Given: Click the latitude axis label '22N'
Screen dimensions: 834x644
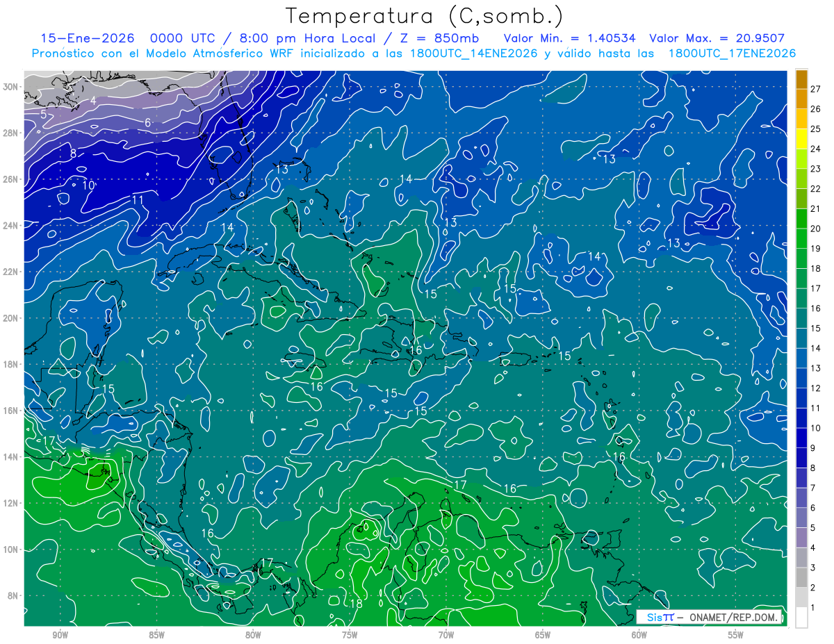Looking at the screenshot, I should (x=11, y=272).
